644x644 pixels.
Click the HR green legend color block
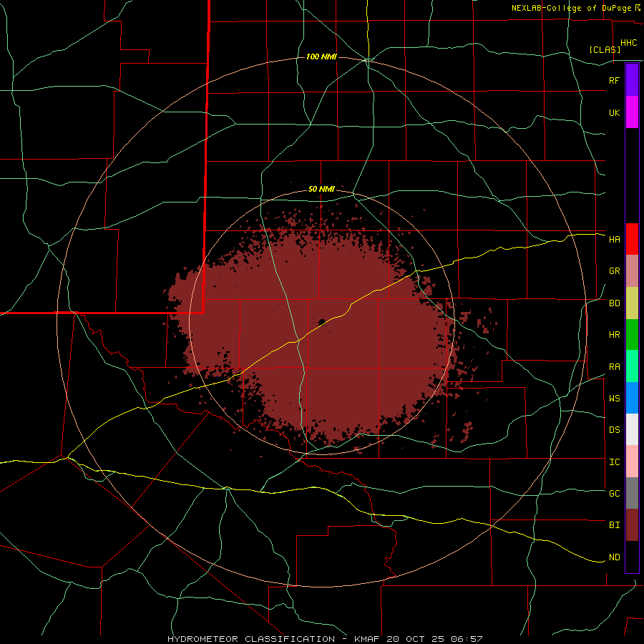coord(632,335)
